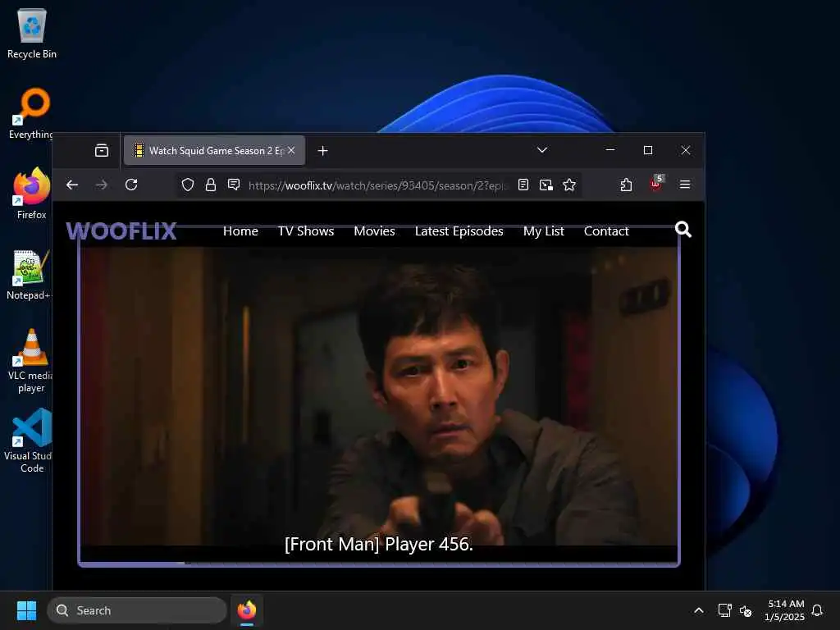Open Firefox application hamburger menu
840x630 pixels.
pyautogui.click(x=685, y=185)
